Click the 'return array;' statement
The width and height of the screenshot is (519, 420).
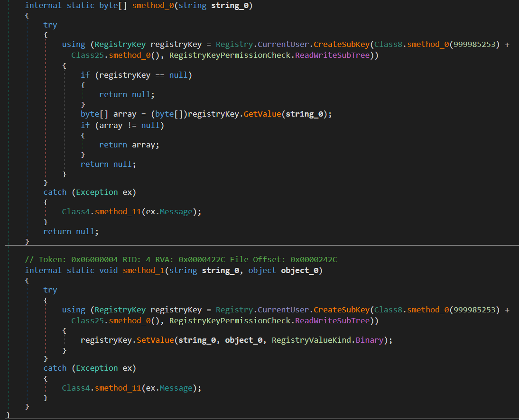[x=129, y=145]
